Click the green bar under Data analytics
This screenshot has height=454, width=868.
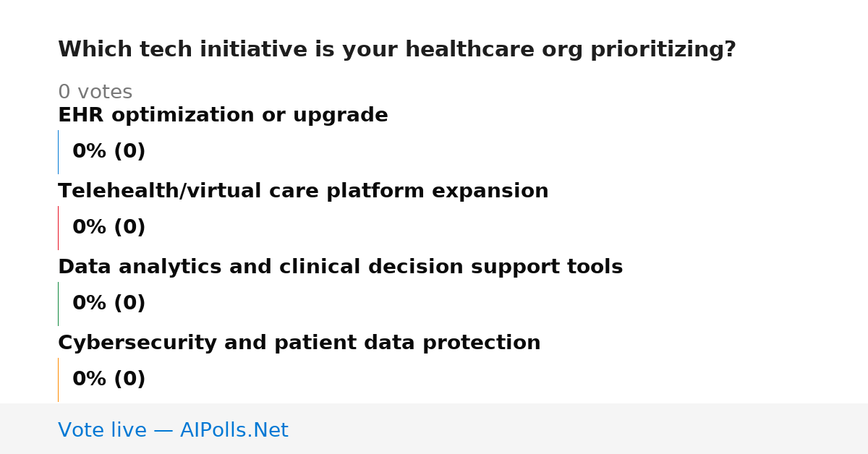pos(58,304)
